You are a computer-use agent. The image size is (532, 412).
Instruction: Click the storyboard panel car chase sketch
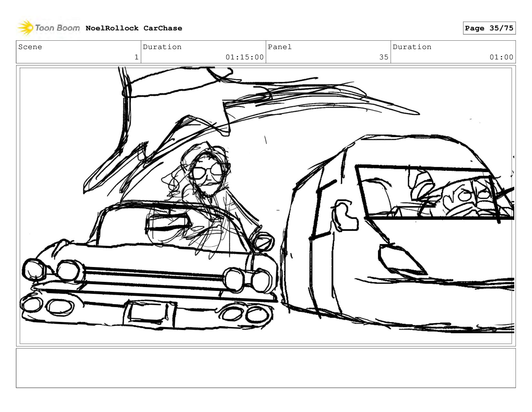pos(266,206)
